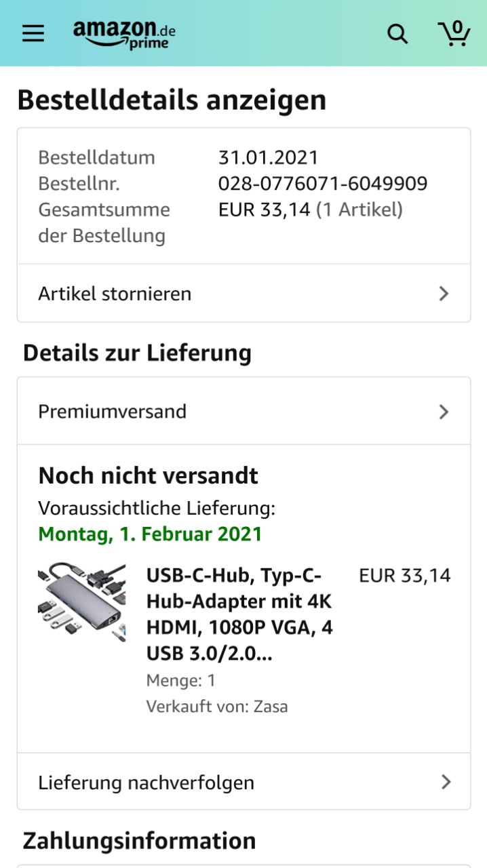Click the amazon.de prime logo
This screenshot has height=868, width=487.
click(x=124, y=34)
